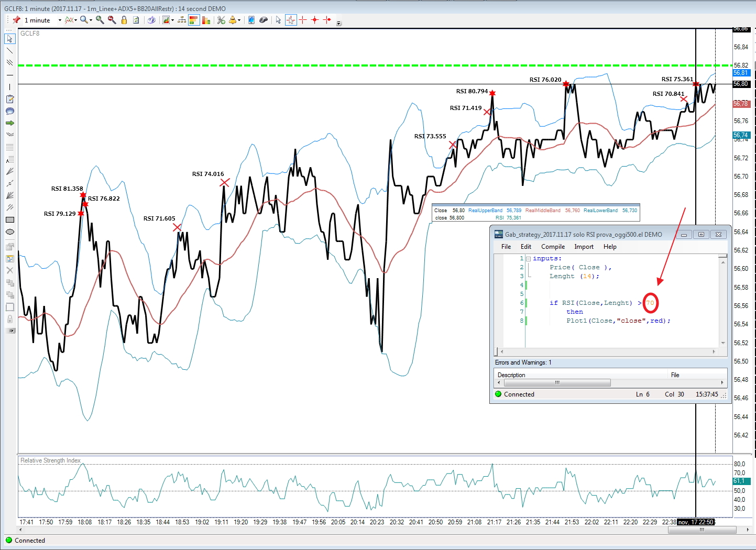The height and width of the screenshot is (550, 756).
Task: Click the GCLF8 symbol label on chart
Action: (x=30, y=34)
